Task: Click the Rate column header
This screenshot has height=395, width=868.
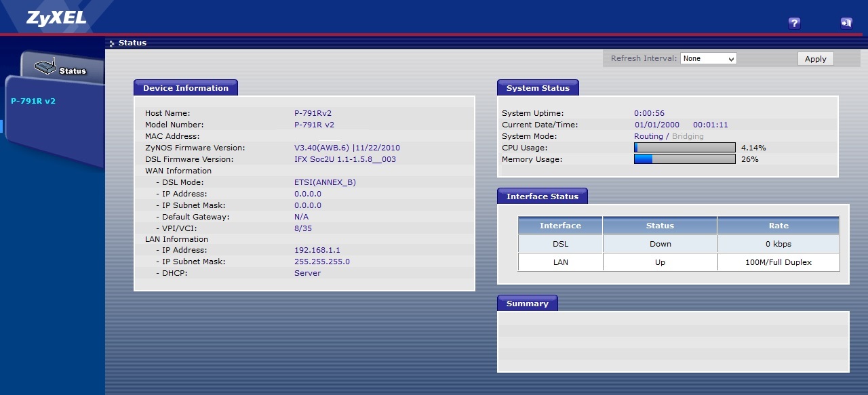Action: 778,226
